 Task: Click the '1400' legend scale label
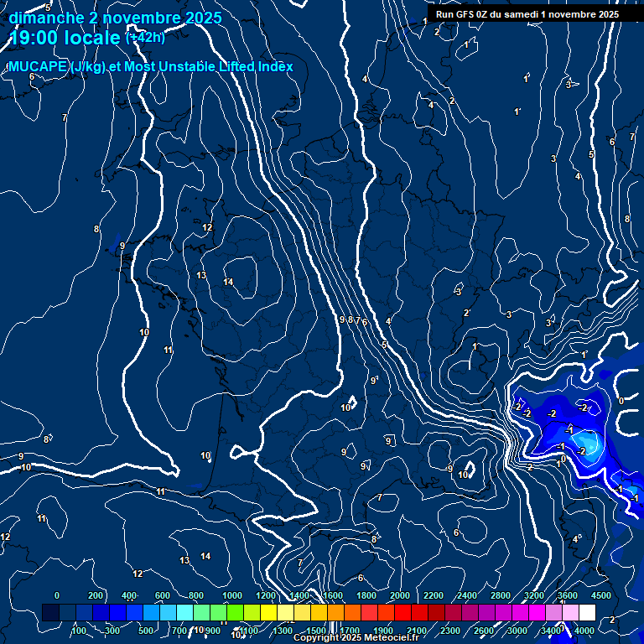point(299,595)
